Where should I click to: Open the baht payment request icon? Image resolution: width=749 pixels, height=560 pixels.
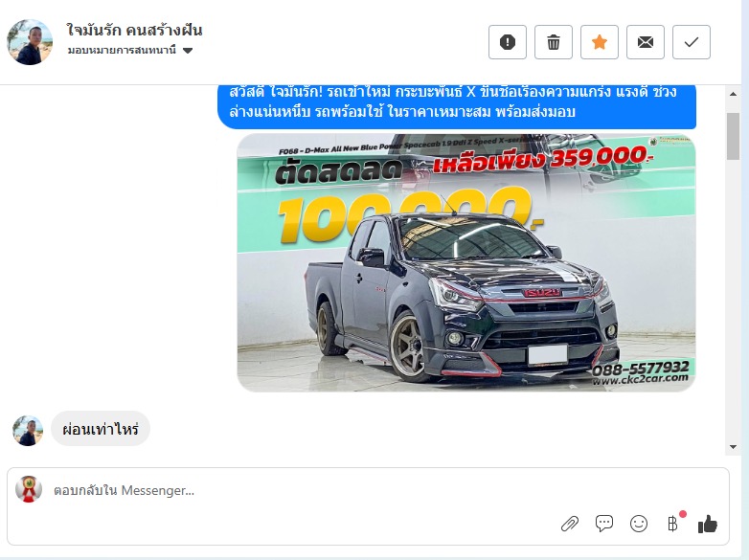[673, 524]
